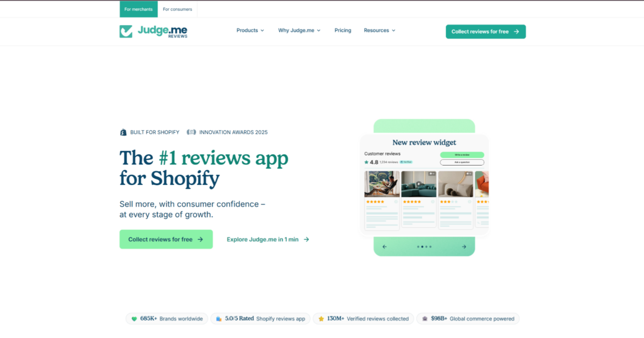644x338 pixels.
Task: Click the laurel icon beside Innovation Awards 2025
Action: [191, 132]
